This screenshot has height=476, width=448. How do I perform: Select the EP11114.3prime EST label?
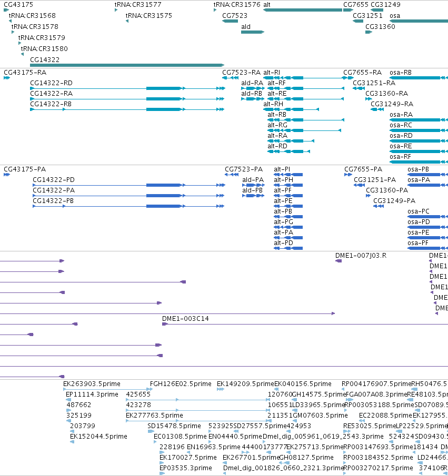pyautogui.click(x=92, y=394)
